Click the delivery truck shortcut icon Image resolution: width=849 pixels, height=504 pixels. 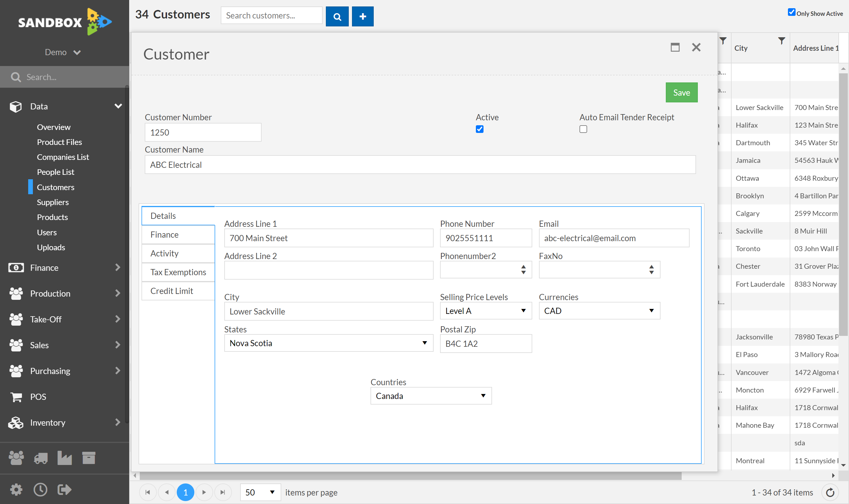coord(41,459)
